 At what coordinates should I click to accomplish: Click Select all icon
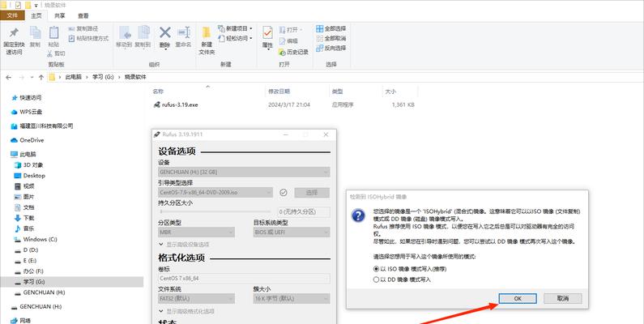[x=319, y=28]
